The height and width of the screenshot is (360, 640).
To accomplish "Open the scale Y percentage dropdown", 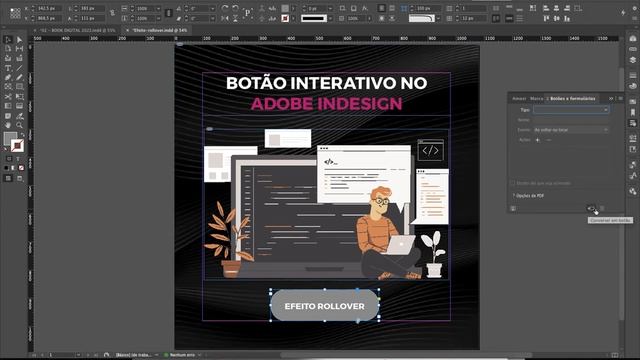I will (x=158, y=18).
